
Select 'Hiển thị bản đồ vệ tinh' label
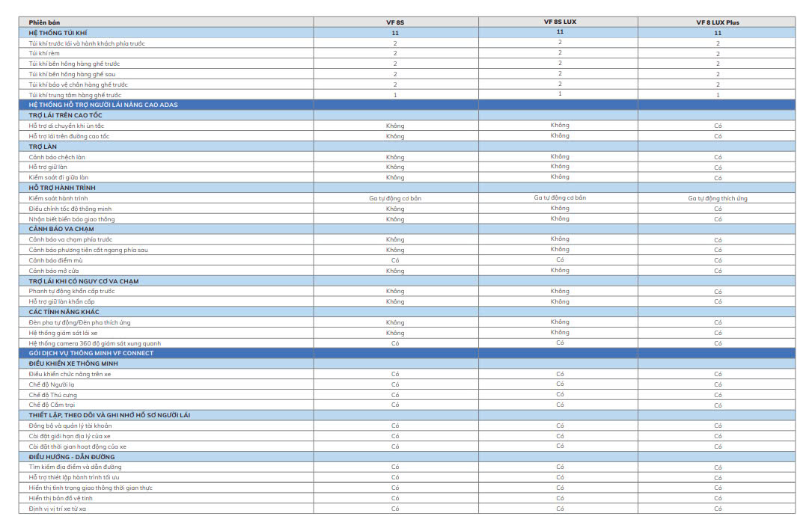61,498
